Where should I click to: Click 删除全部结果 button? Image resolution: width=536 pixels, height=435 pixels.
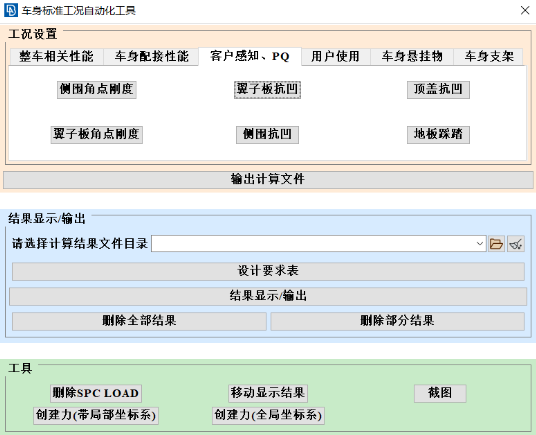(139, 321)
